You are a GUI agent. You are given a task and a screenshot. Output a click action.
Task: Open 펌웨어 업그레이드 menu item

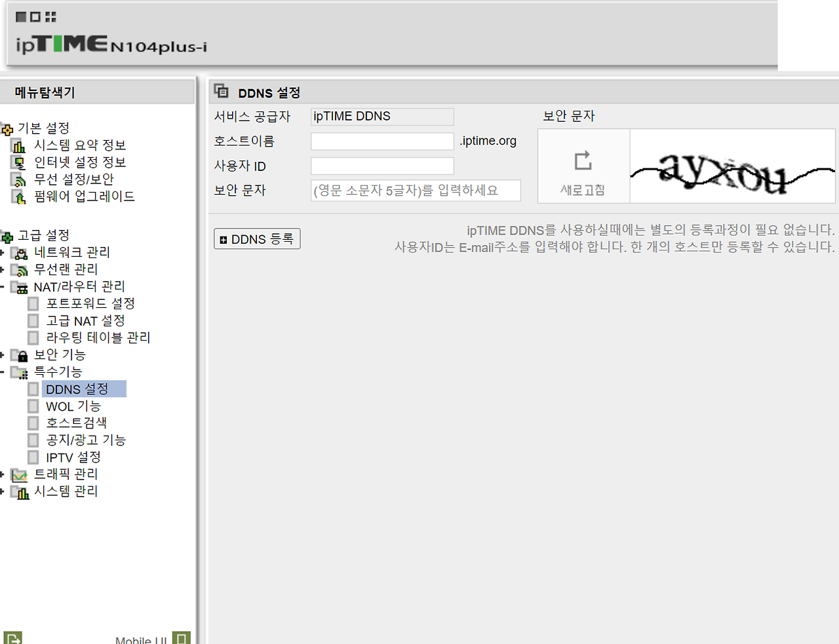pos(85,197)
